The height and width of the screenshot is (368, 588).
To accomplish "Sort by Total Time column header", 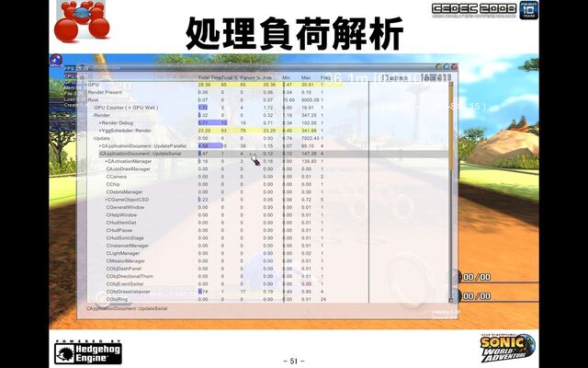I will pos(209,77).
